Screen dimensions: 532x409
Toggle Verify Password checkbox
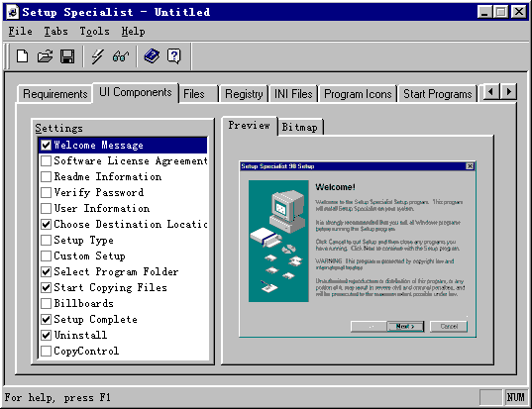(46, 193)
